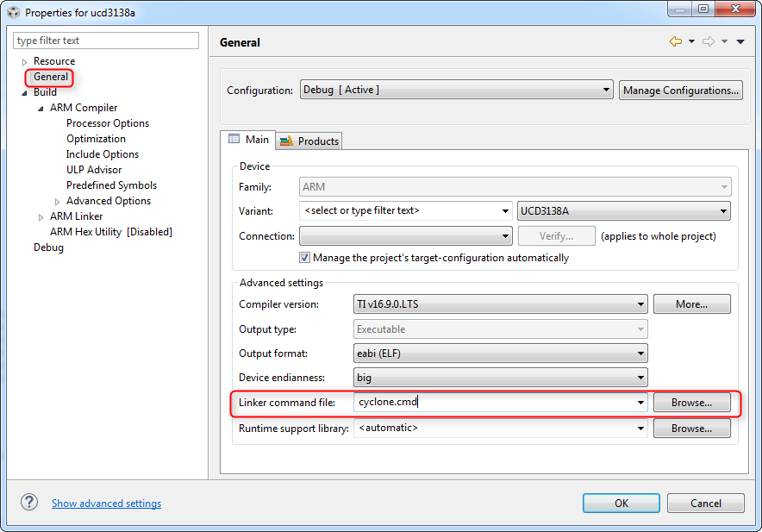Collapse the ARM Compiler tree node
Screen dimensions: 762x532
tap(41, 109)
